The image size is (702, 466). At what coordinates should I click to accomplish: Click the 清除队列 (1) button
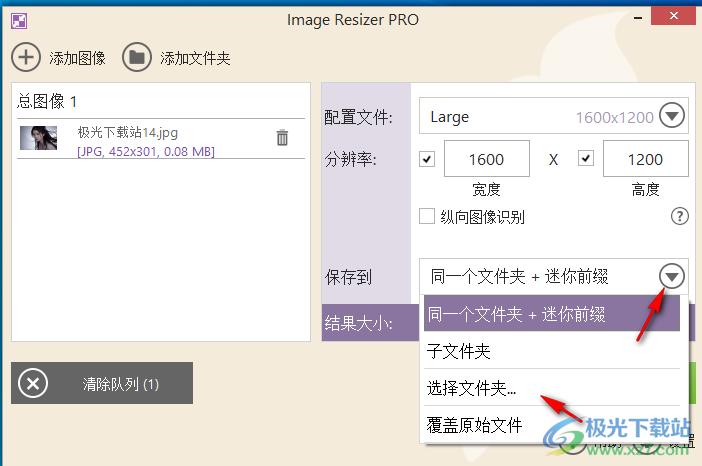[102, 383]
